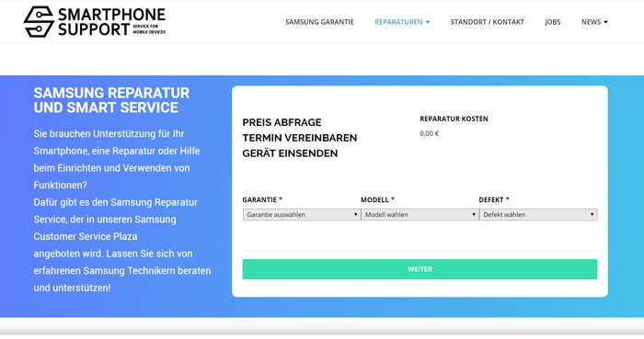The width and height of the screenshot is (644, 339).
Task: Click the Reparatur Kosten label
Action: tap(454, 119)
